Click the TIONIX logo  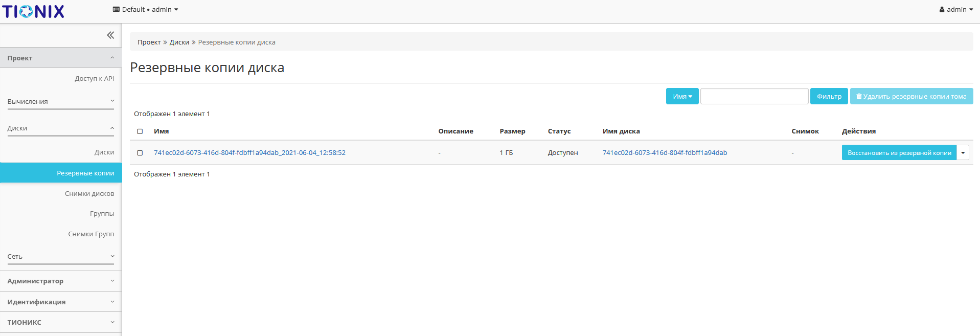pyautogui.click(x=33, y=11)
